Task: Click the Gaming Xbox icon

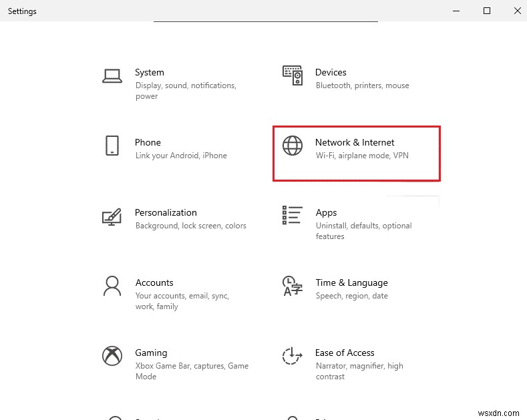Action: (112, 356)
